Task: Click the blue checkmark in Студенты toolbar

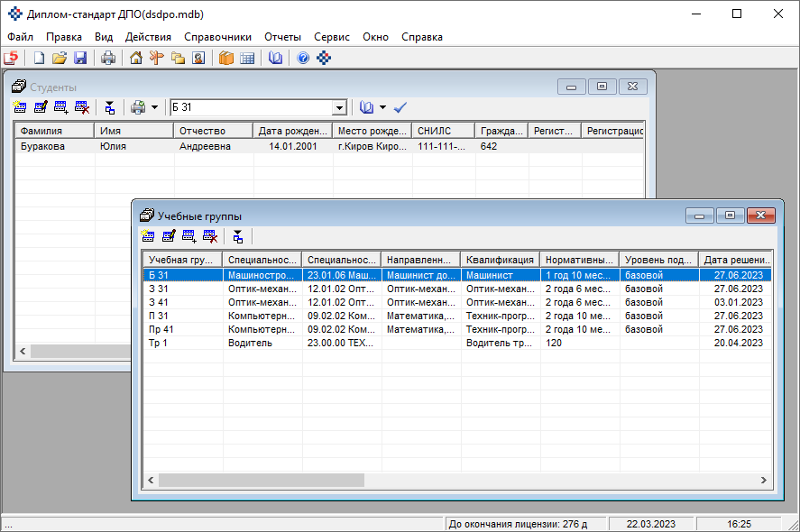Action: [400, 107]
